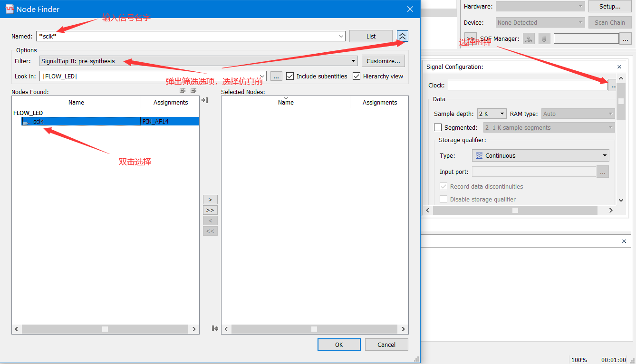The width and height of the screenshot is (636, 364).
Task: Click right arrow of Signal Configuration horizontal scrollbar
Action: (x=611, y=210)
